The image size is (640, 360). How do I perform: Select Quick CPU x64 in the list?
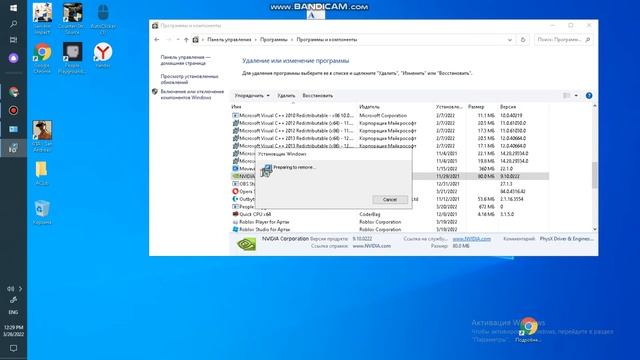tap(390, 214)
